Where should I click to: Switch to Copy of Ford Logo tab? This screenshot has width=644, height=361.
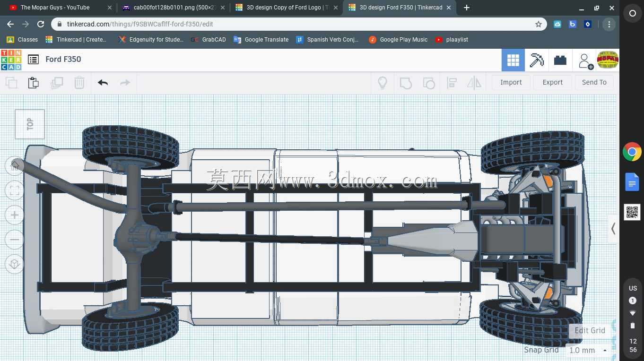pyautogui.click(x=286, y=8)
